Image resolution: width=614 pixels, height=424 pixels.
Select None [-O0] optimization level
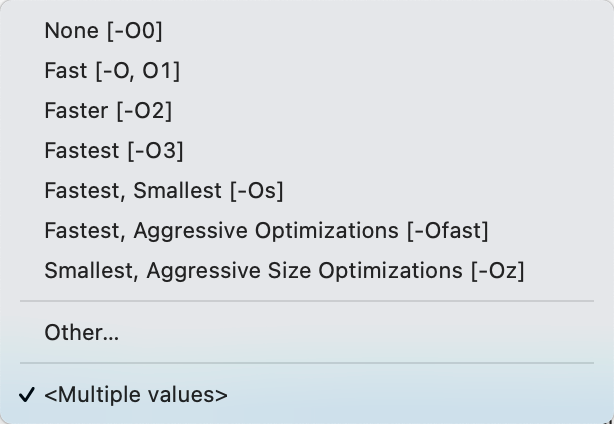tap(103, 31)
